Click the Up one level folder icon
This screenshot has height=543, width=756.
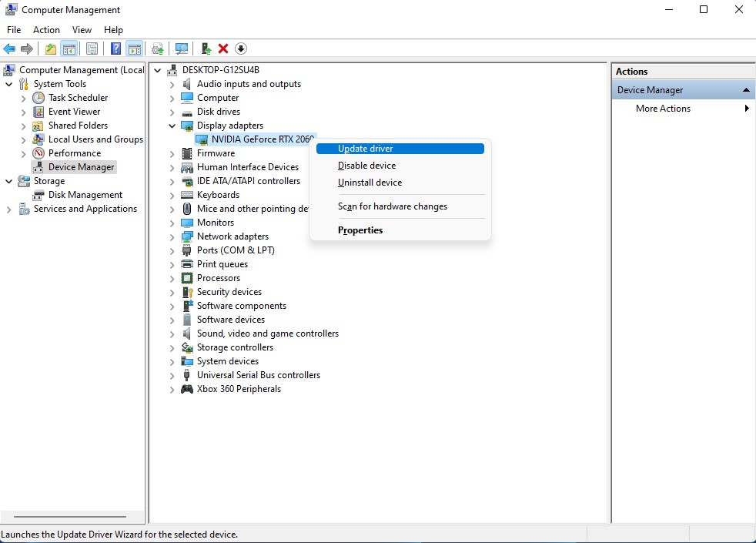tap(51, 49)
